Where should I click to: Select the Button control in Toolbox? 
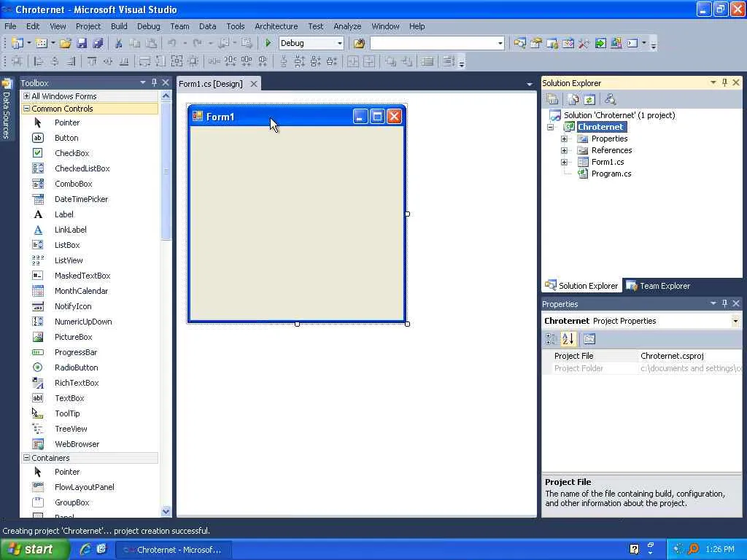coord(66,138)
